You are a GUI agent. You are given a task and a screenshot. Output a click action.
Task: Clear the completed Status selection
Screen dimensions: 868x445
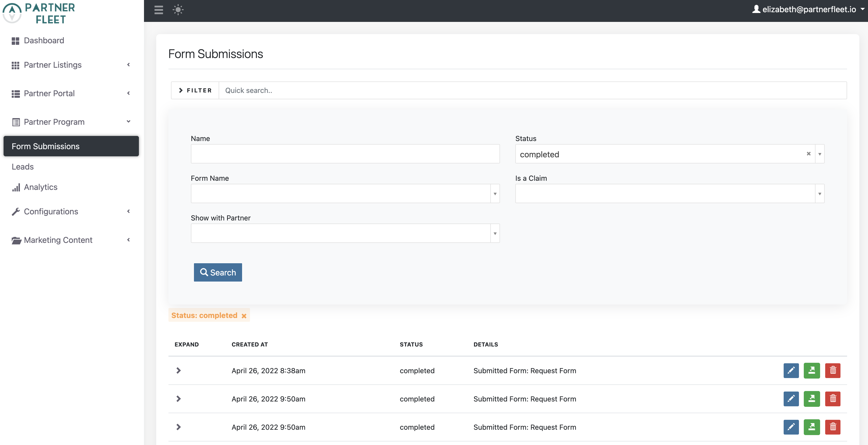coord(808,154)
